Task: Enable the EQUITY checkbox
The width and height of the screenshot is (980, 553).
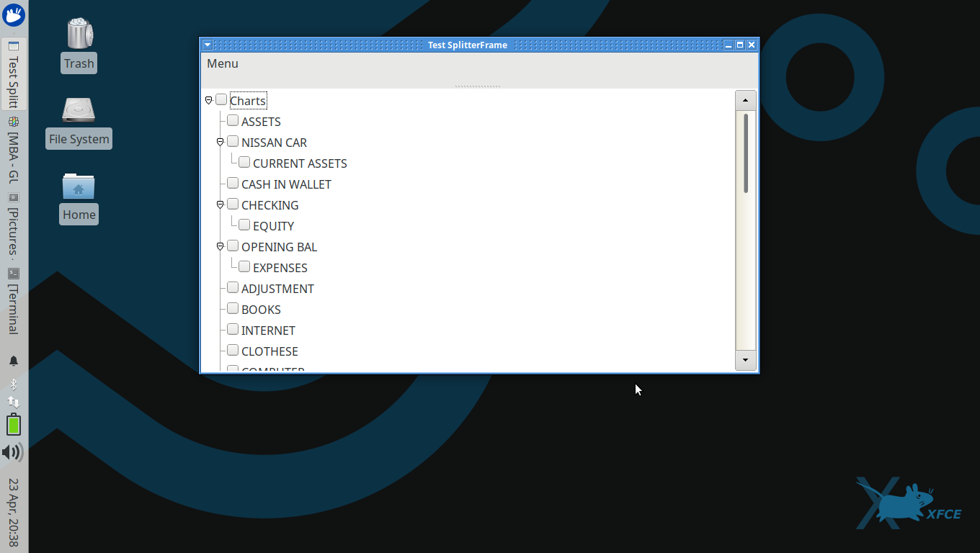Action: (244, 225)
